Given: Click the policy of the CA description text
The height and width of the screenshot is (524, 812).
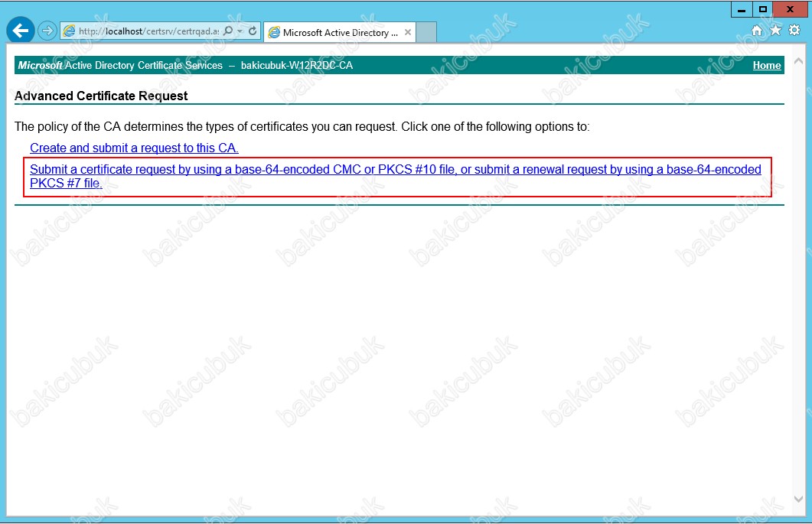Looking at the screenshot, I should click(x=302, y=127).
